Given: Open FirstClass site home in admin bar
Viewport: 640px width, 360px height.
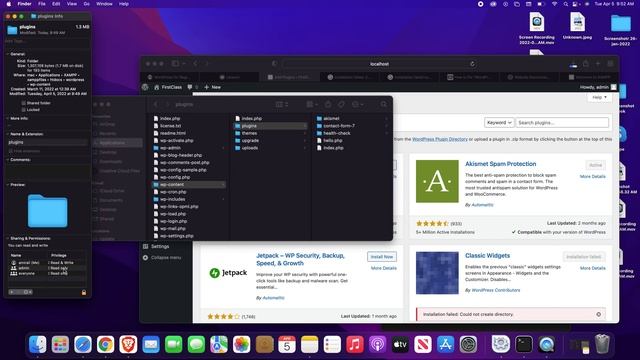Looking at the screenshot, I should tap(168, 87).
